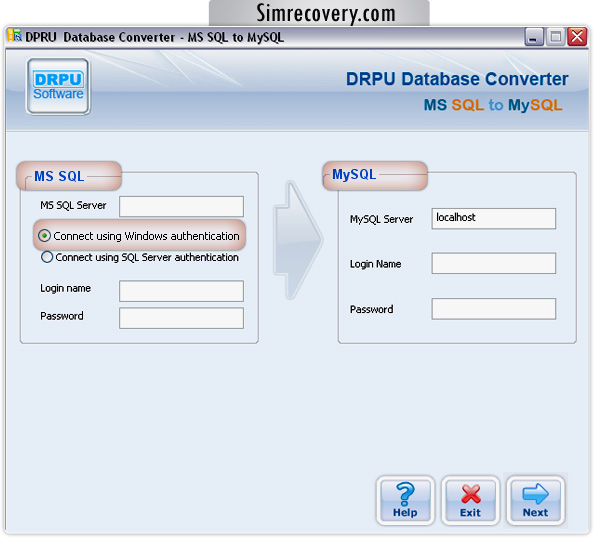This screenshot has width=594, height=538.
Task: Click the 'Password' label under MySQL
Action: pos(372,310)
